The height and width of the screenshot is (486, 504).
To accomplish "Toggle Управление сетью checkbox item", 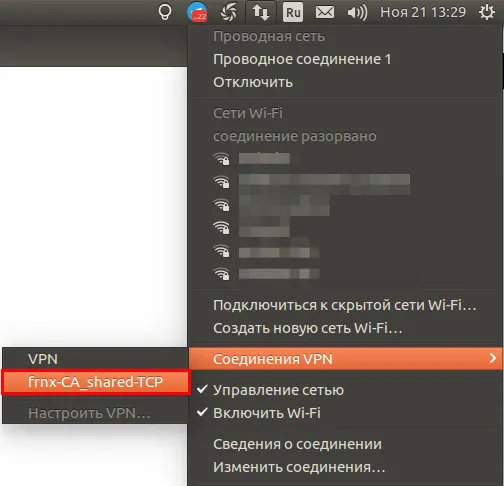I will tap(345, 390).
